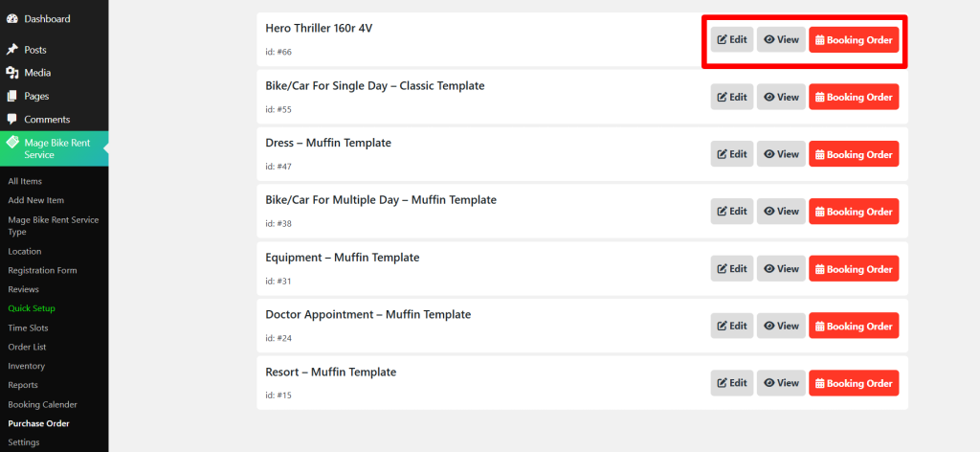This screenshot has height=452, width=980.
Task: Edit the Doctor Appointment – Muffin Template
Action: (731, 327)
